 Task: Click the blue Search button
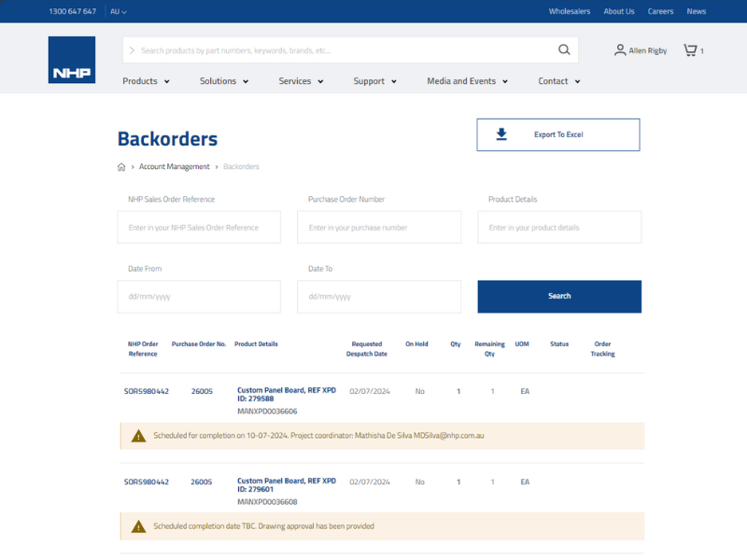click(559, 296)
